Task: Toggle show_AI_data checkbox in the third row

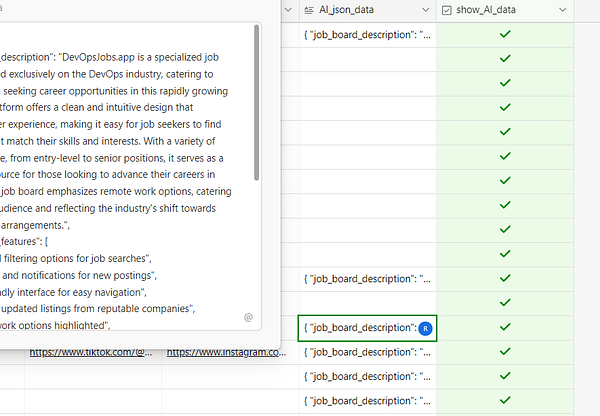Action: [505, 83]
